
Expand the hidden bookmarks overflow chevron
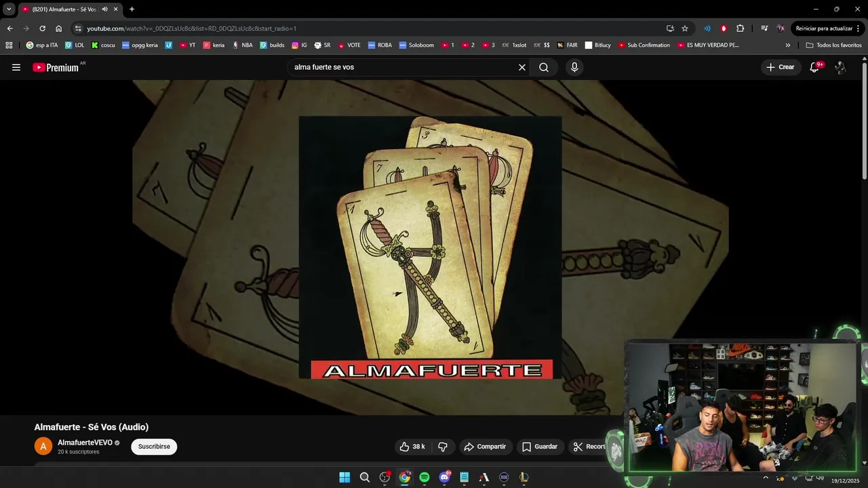coord(787,45)
